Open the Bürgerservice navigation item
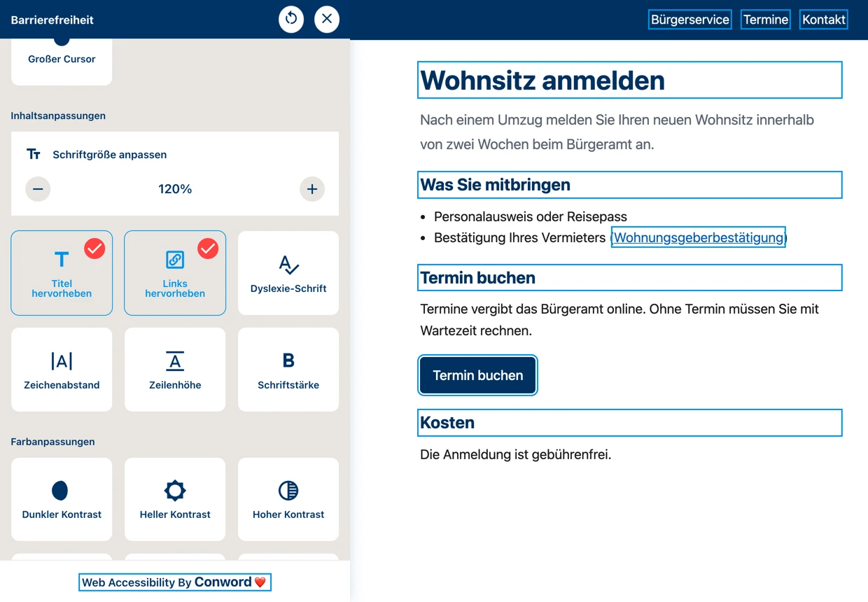The image size is (868, 602). pos(690,20)
